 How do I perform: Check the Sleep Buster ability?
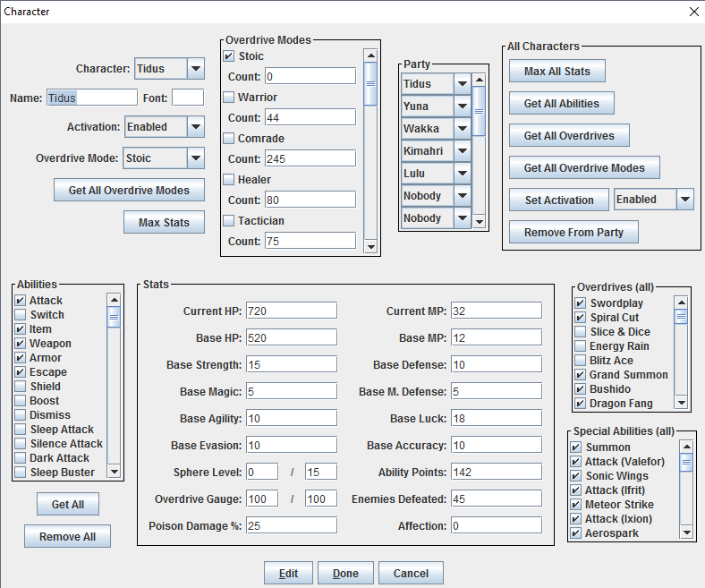coord(21,472)
